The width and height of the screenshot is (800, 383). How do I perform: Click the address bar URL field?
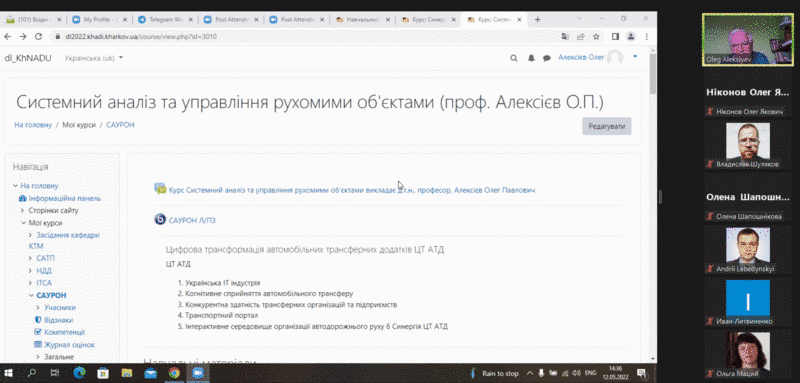(x=306, y=37)
